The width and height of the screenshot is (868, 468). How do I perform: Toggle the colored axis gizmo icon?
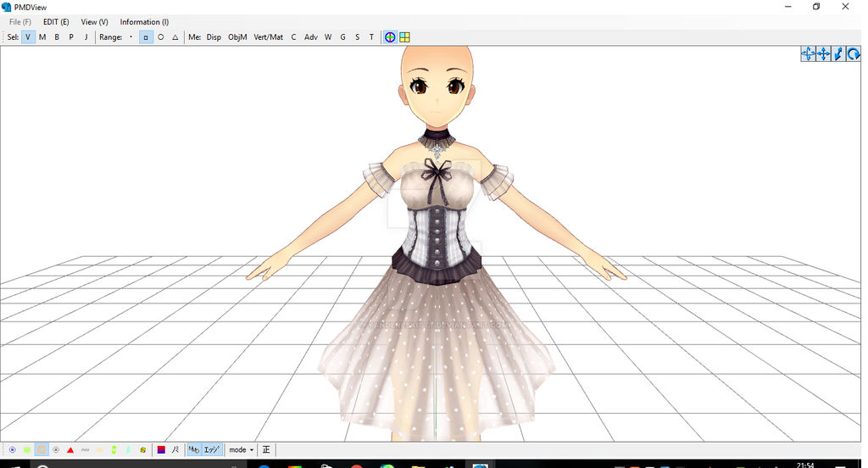pyautogui.click(x=390, y=37)
